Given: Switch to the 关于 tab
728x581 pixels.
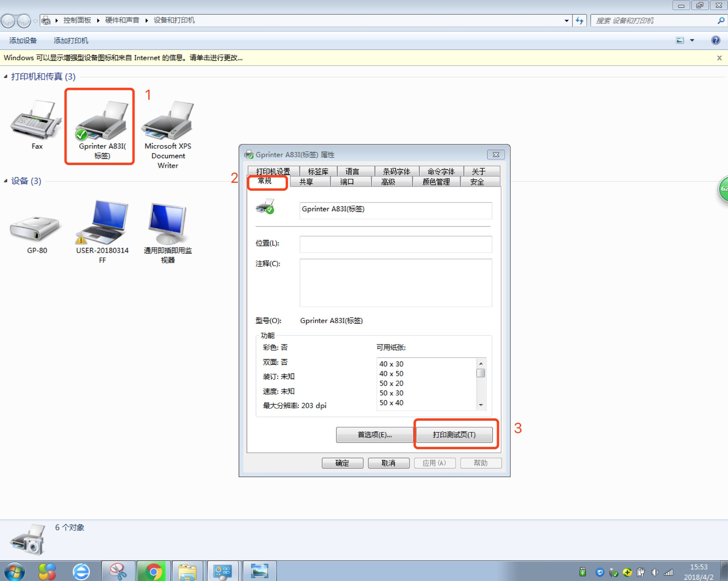Looking at the screenshot, I should (x=479, y=171).
